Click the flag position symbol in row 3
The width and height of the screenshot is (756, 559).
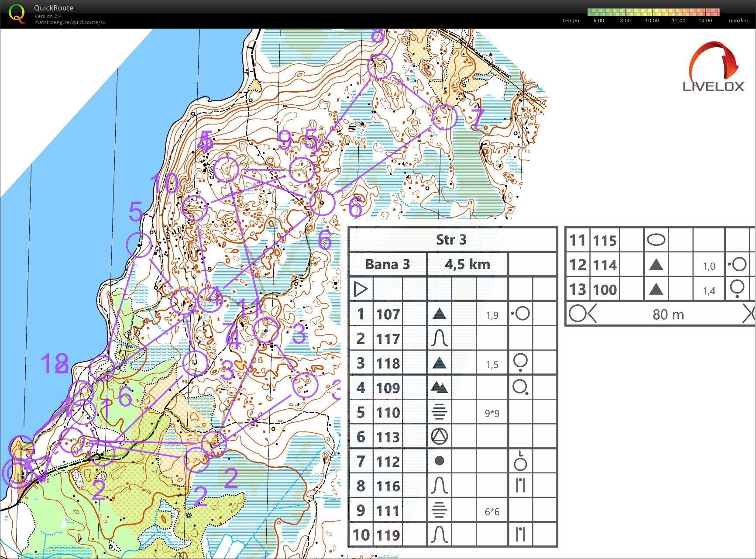click(520, 362)
